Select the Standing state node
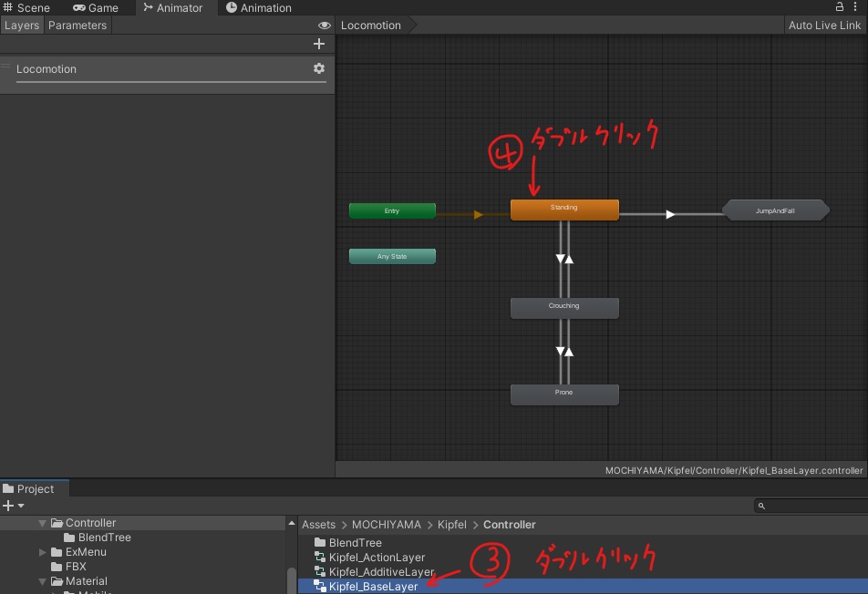 563,209
